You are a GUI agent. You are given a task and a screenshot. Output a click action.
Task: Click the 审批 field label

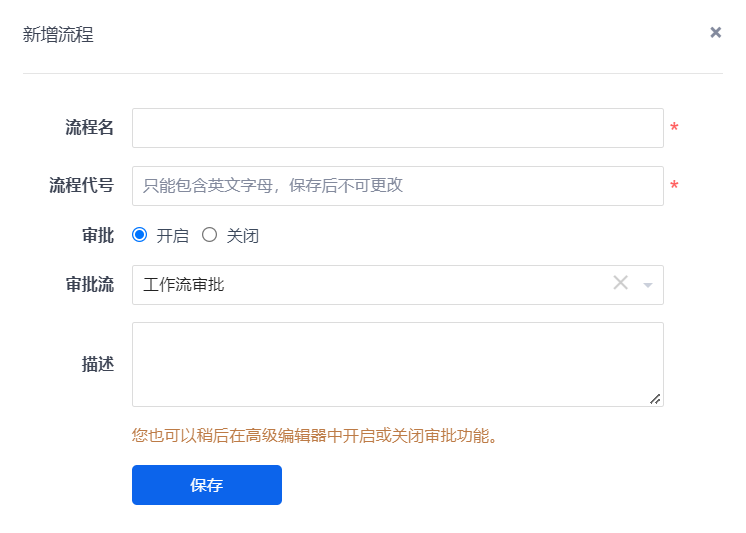coord(97,235)
